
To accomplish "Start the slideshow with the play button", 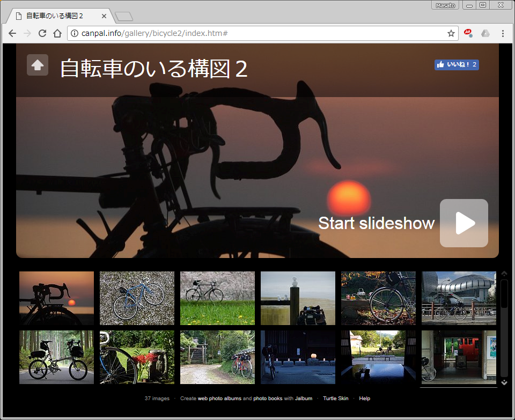I will pyautogui.click(x=464, y=223).
